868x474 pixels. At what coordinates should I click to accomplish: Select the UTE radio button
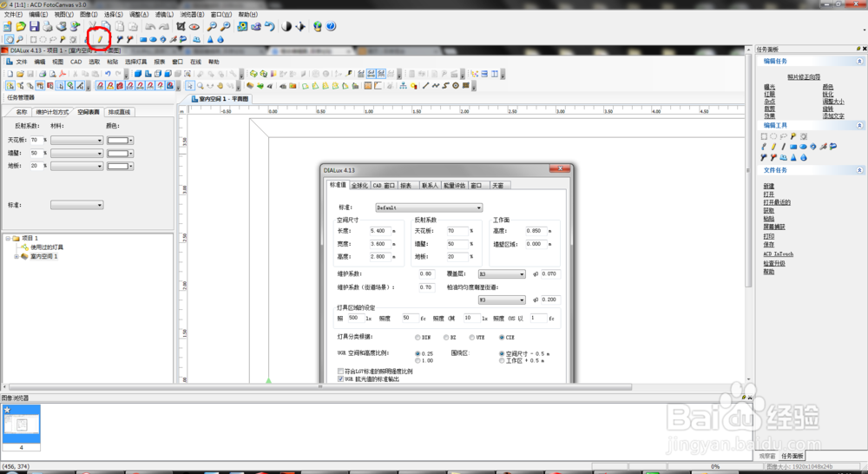click(471, 337)
